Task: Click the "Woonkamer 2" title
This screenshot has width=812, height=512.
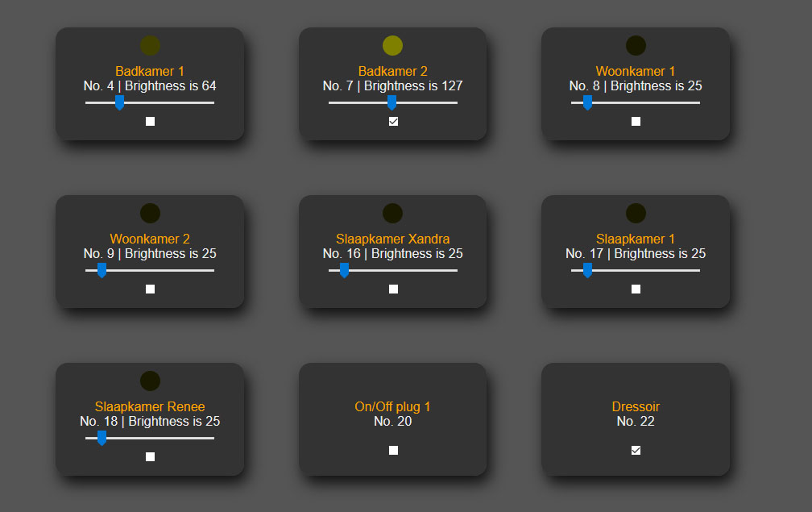Action: coord(150,239)
